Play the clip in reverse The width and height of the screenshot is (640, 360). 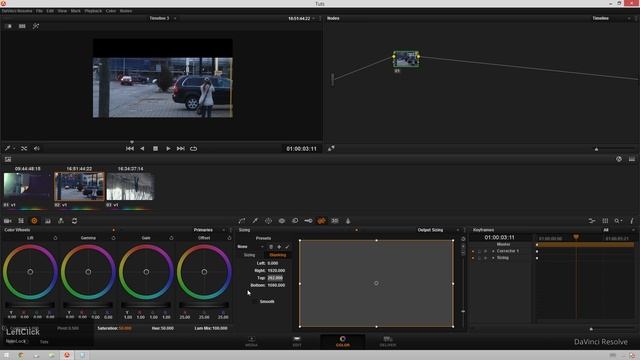point(142,149)
